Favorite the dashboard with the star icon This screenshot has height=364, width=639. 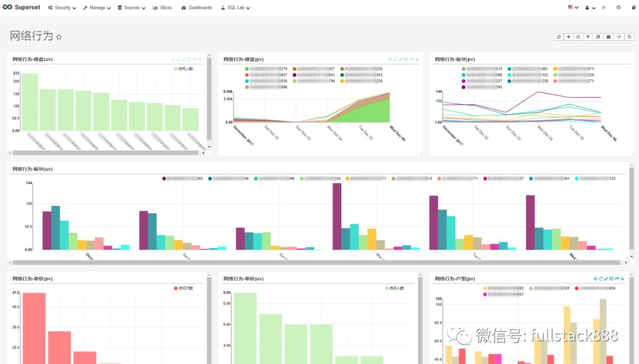click(x=59, y=37)
